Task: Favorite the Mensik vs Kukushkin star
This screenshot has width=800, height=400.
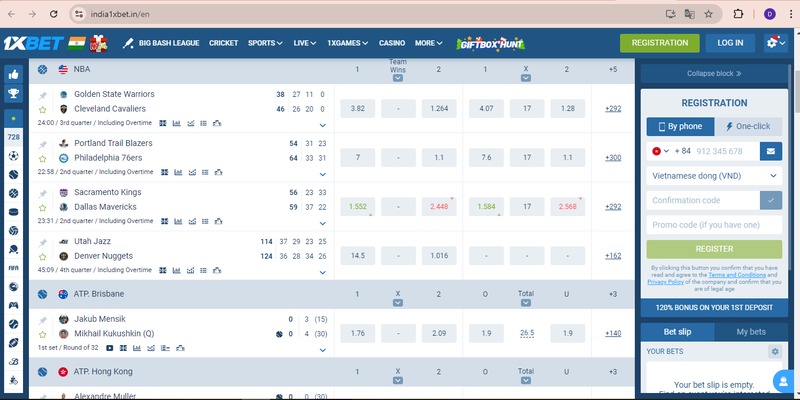Action: [x=43, y=335]
